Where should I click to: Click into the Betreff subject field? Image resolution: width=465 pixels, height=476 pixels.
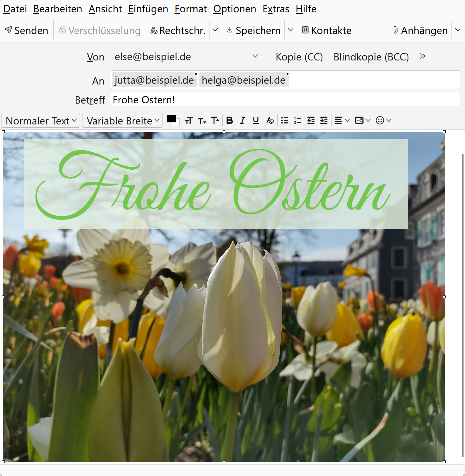[x=285, y=99]
